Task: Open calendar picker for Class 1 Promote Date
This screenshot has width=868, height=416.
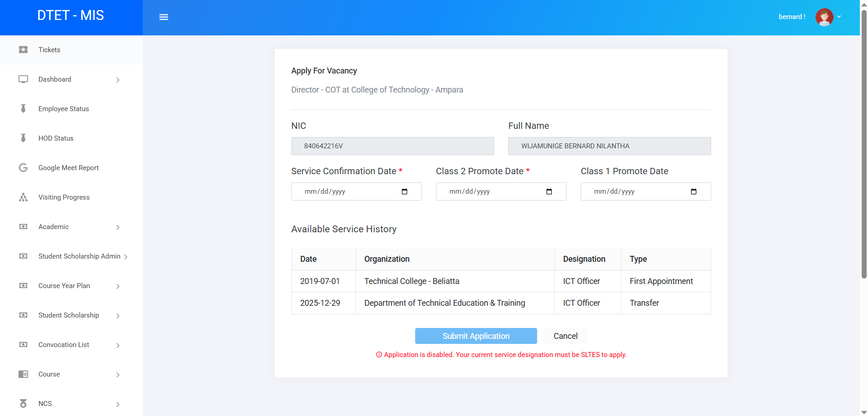Action: pyautogui.click(x=693, y=191)
